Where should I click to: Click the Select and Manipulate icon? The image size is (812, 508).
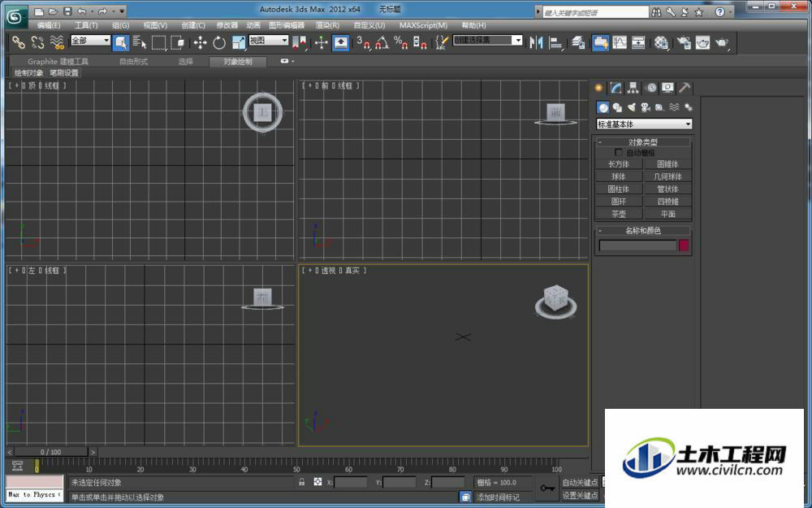tap(321, 42)
